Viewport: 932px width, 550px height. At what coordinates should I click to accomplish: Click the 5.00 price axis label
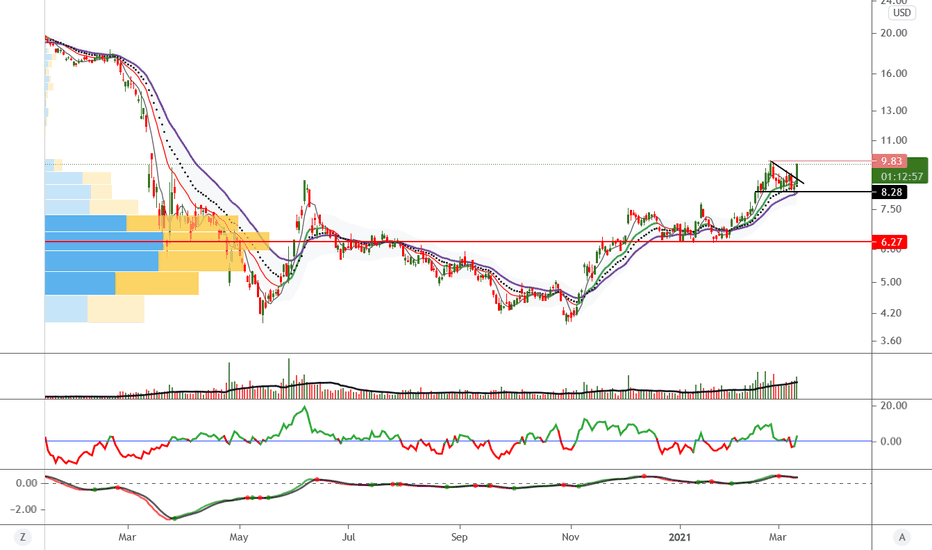(x=891, y=282)
